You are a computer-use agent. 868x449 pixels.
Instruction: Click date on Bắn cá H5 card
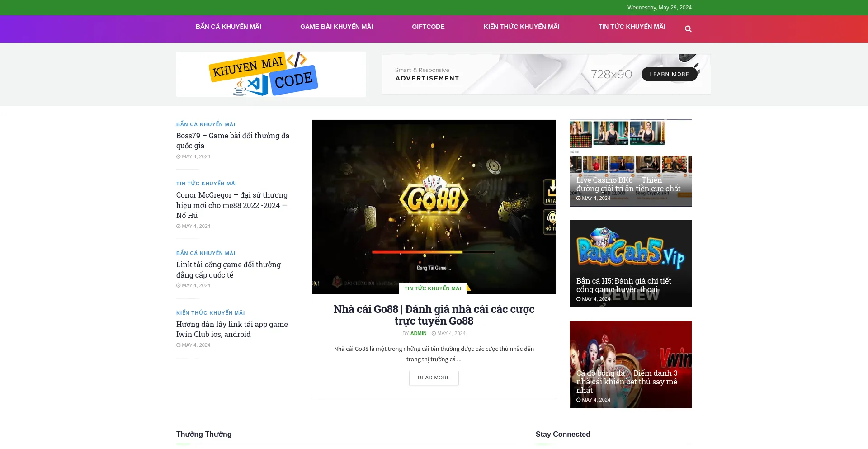click(x=593, y=299)
